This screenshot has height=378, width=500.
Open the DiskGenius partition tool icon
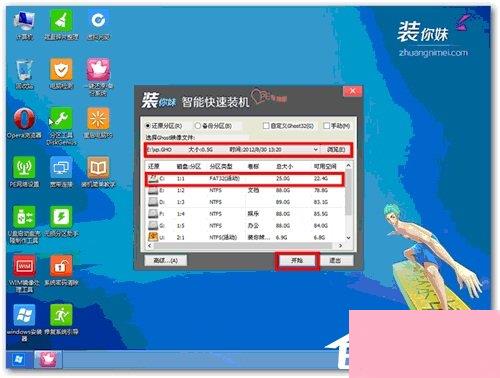(x=61, y=119)
